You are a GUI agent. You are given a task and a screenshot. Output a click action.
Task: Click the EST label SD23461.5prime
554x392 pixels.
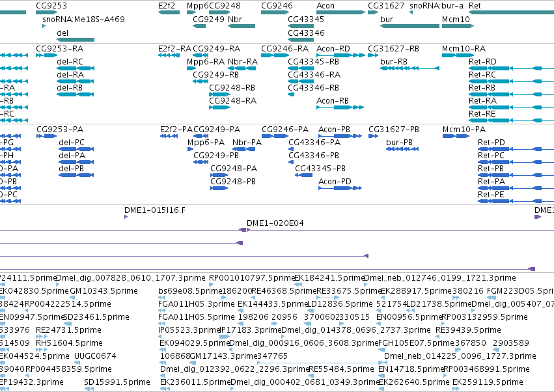click(96, 317)
